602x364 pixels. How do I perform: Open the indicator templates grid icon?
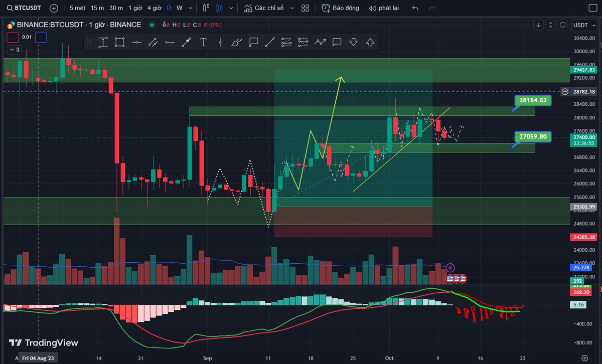(306, 8)
